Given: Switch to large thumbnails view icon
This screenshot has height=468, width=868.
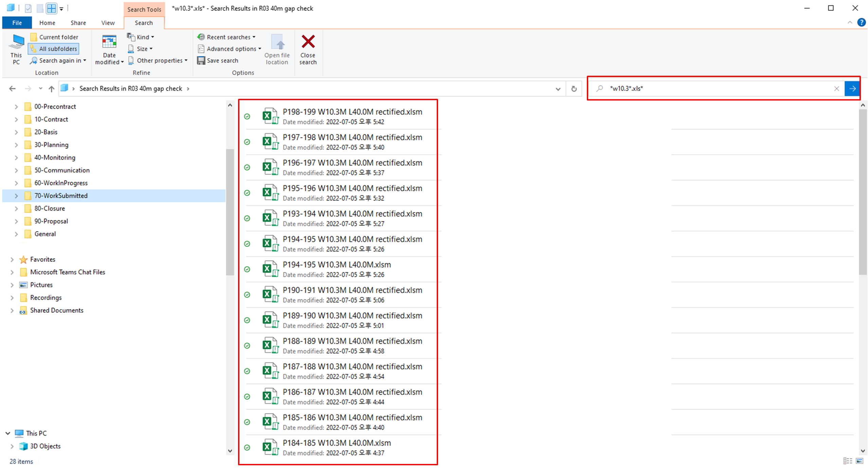Looking at the screenshot, I should point(859,461).
